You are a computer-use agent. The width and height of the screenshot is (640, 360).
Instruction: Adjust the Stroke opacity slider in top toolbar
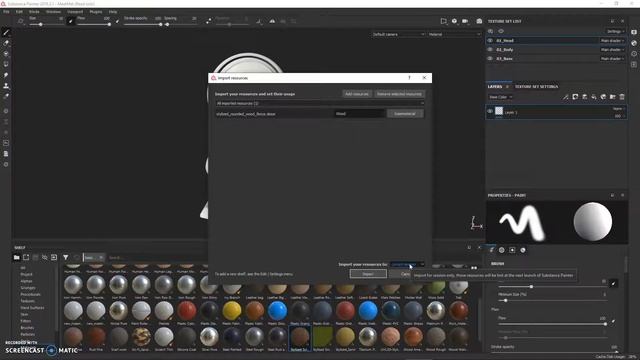click(142, 24)
